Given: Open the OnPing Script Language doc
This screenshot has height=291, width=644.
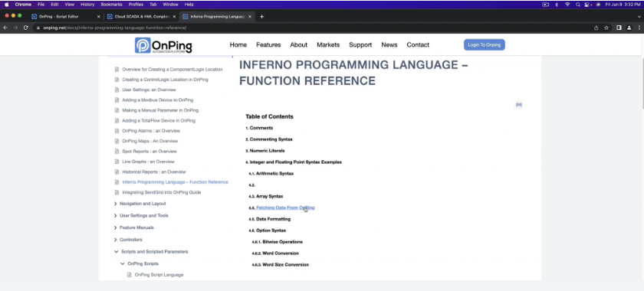Looking at the screenshot, I should tap(159, 275).
